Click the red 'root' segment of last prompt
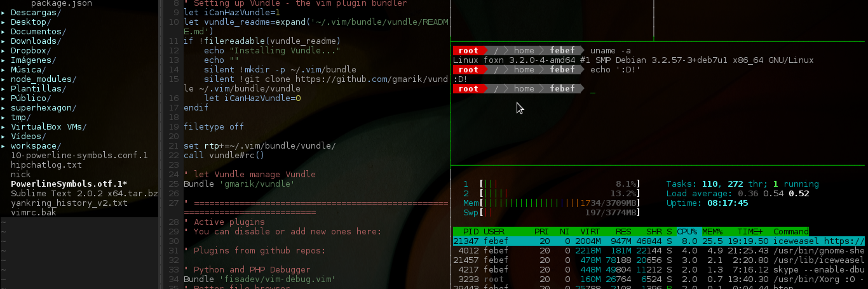 pos(468,88)
